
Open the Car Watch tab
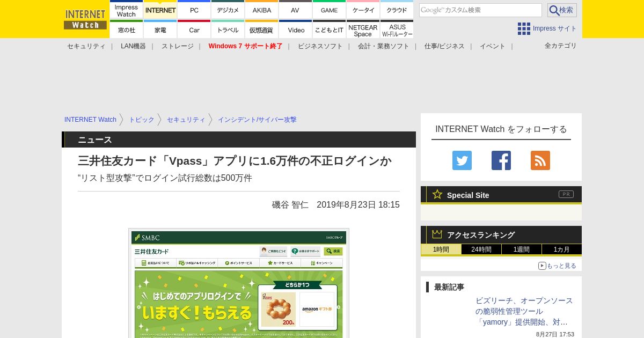[x=194, y=30]
